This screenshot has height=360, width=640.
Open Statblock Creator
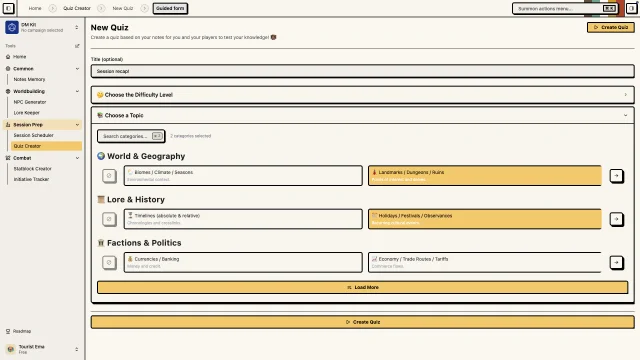33,169
